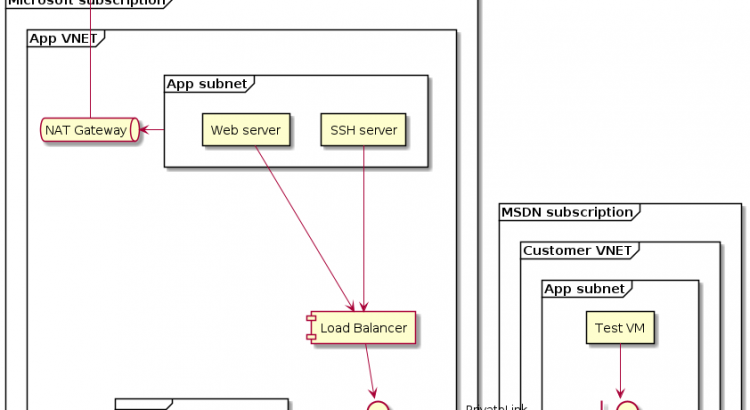Click the App VNET frame label

point(63,38)
